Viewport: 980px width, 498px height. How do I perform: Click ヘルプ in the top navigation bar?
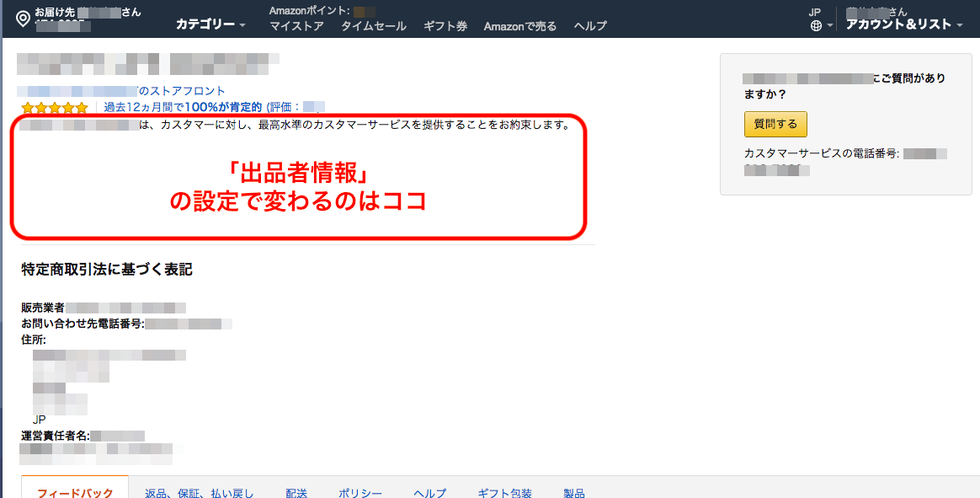coord(589,26)
